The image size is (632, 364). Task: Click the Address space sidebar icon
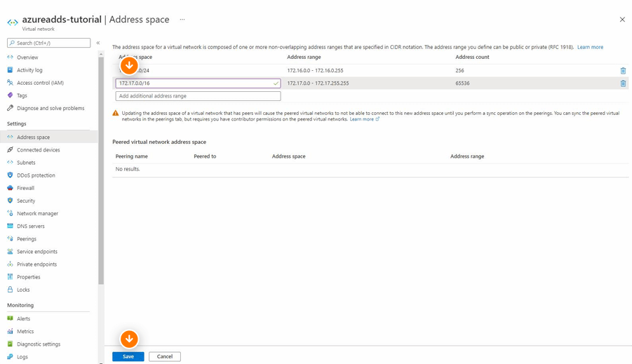coord(10,137)
